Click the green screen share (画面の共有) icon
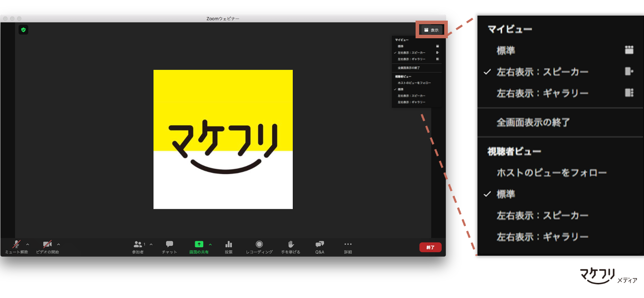This screenshot has width=644, height=298. [x=199, y=244]
